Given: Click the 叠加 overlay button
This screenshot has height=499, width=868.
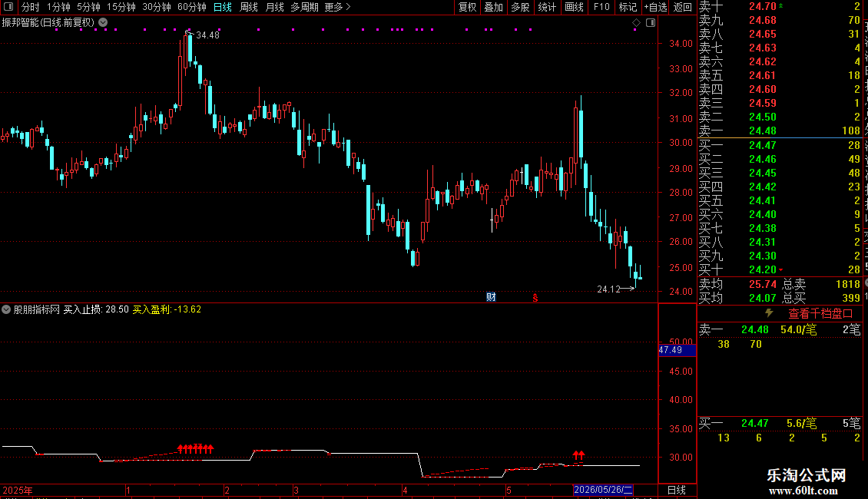Looking at the screenshot, I should click(x=493, y=7).
